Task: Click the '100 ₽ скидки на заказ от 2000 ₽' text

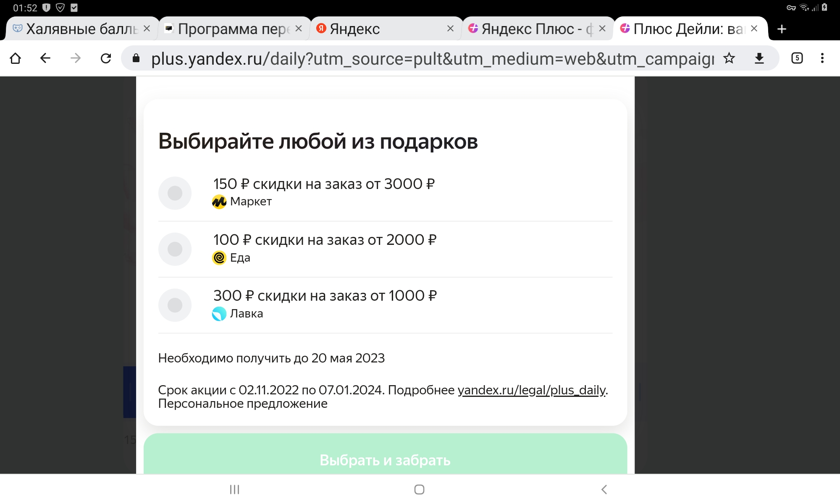Action: 325,240
